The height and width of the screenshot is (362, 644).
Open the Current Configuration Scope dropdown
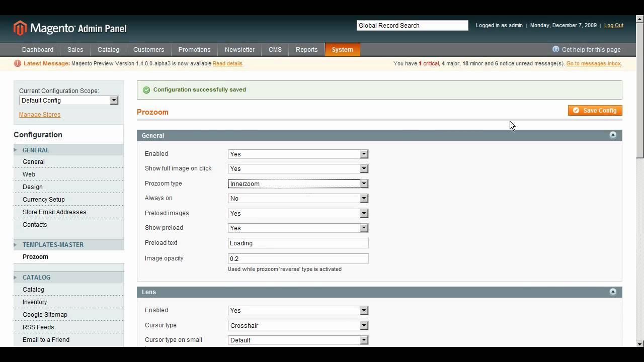(68, 100)
